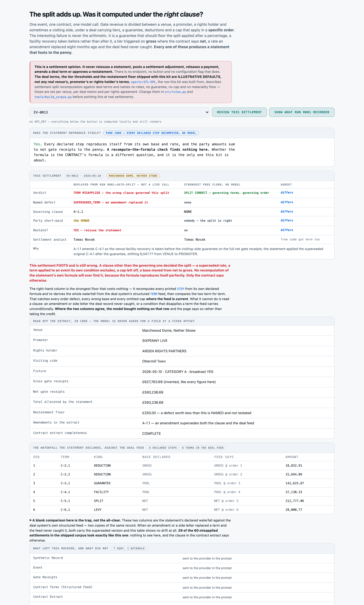Click the TERM keyword in the explanation
The image size is (364, 605).
154,294
